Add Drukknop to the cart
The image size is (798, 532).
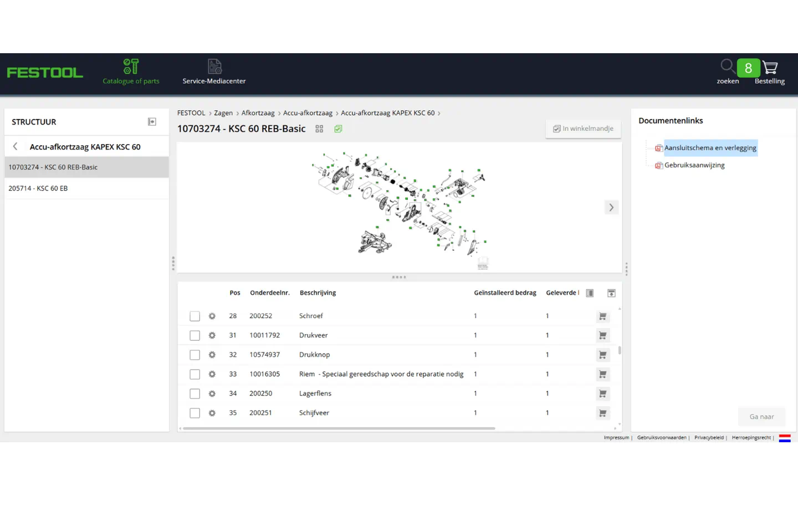click(602, 355)
